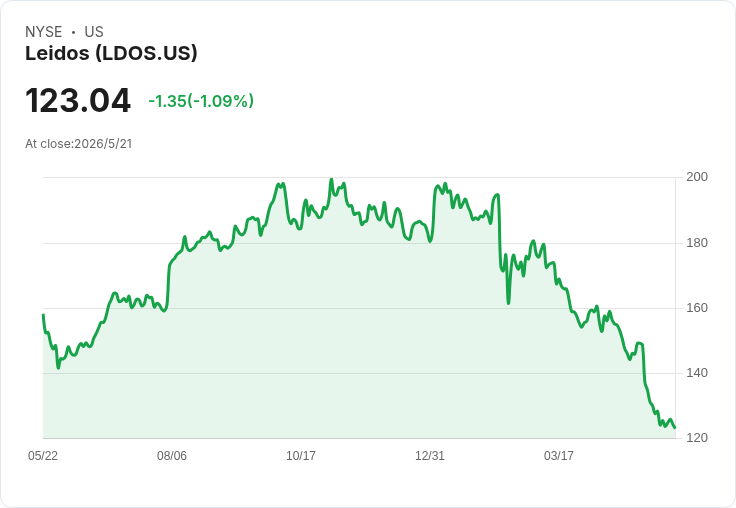This screenshot has height=508, width=736.
Task: Click the -1.35(-1.09%) price change
Action: click(201, 101)
